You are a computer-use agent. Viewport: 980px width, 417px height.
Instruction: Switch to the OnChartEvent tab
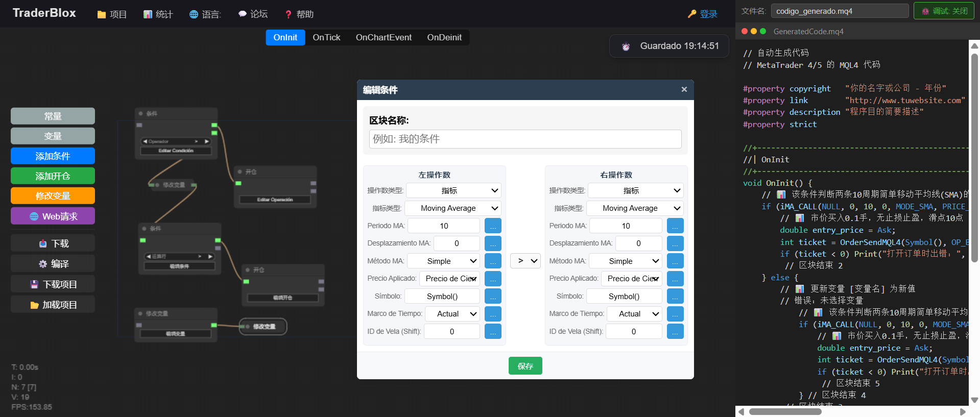[x=384, y=37]
